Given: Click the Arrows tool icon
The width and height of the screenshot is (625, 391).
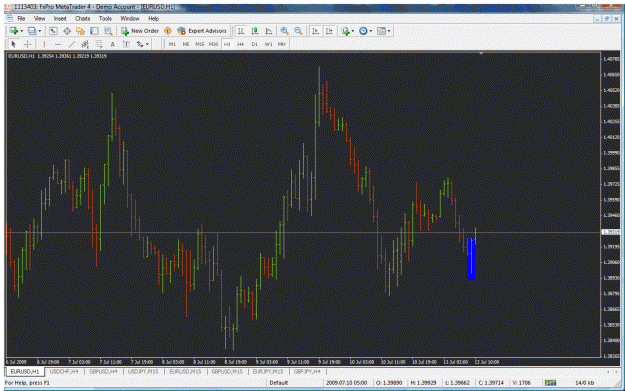Looking at the screenshot, I should click(x=140, y=44).
